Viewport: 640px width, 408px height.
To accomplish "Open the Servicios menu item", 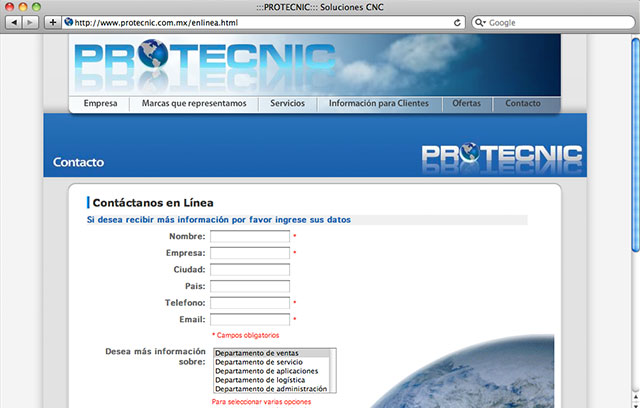I will (287, 104).
